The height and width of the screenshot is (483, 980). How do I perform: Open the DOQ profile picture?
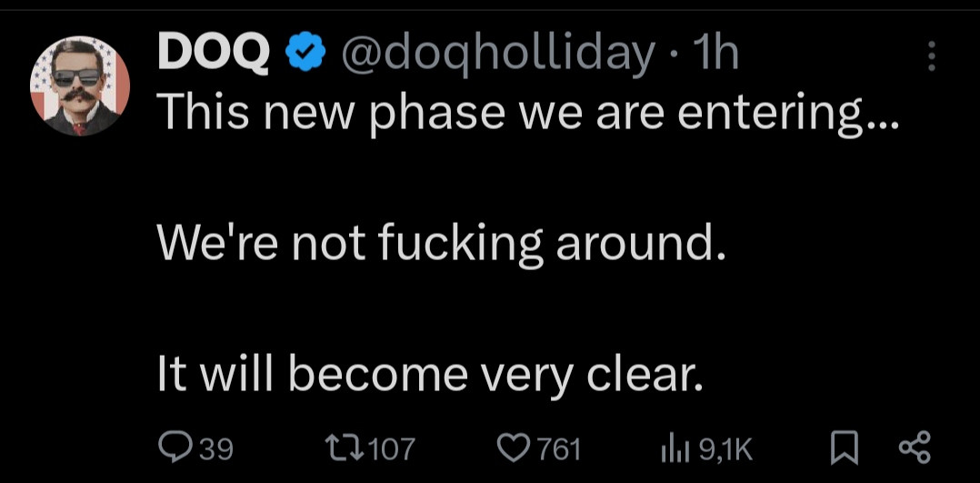coord(81,87)
